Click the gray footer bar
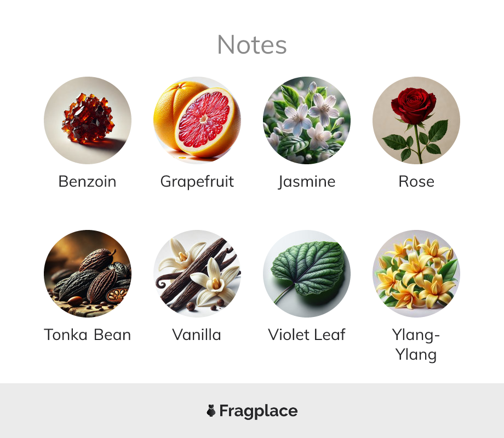 point(252,411)
